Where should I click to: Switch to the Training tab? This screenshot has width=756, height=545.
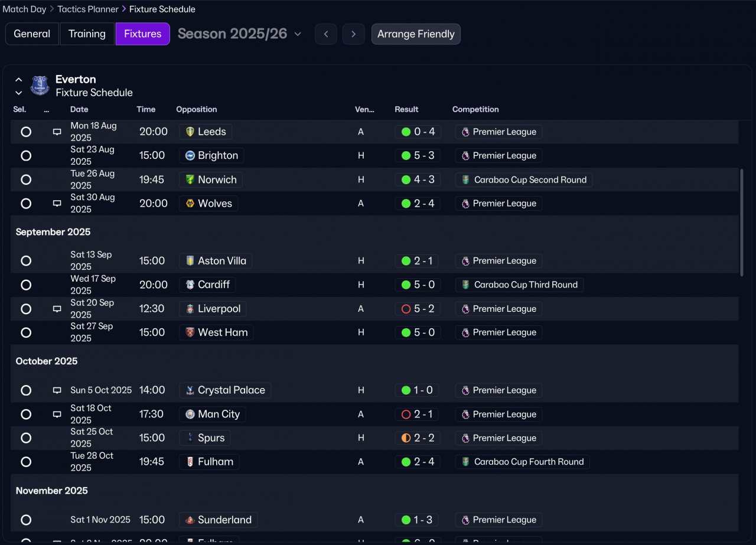tap(87, 34)
